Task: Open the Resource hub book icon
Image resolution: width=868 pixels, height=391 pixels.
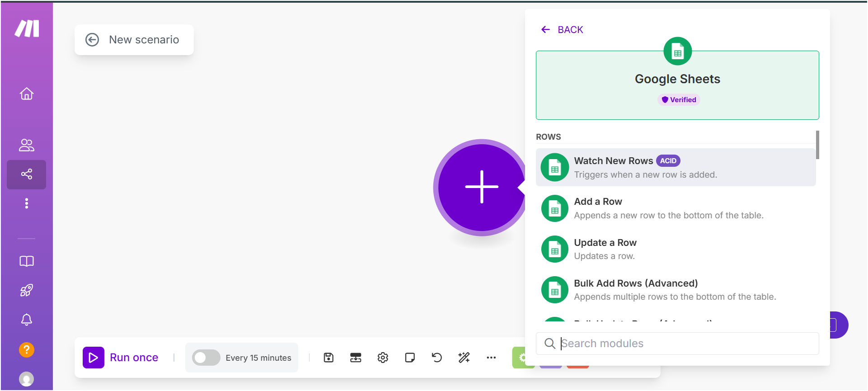Action: pos(27,261)
